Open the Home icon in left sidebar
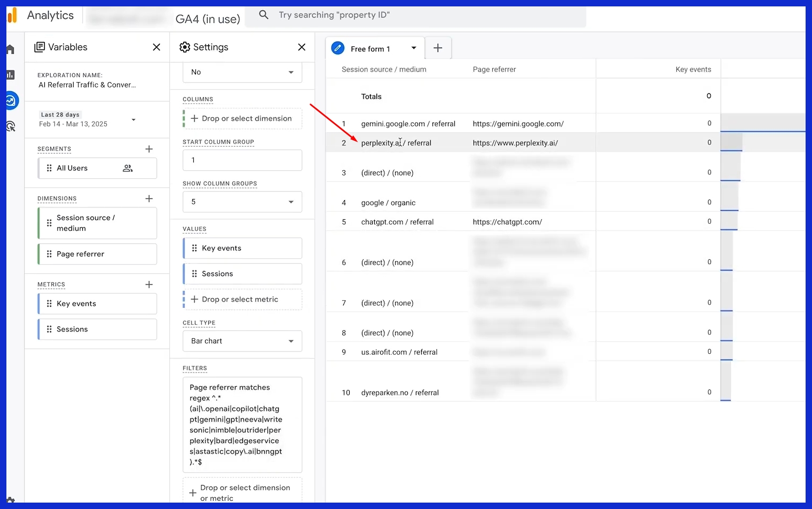 pyautogui.click(x=11, y=50)
